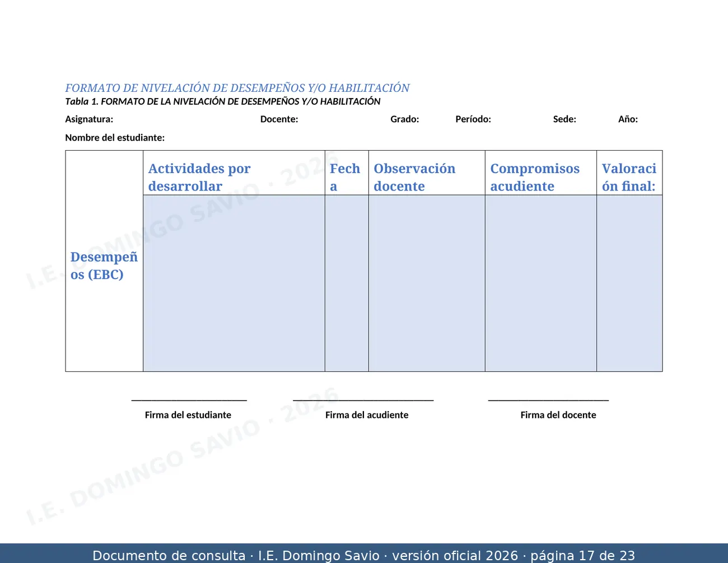Viewport: 728px width, 563px height.
Task: Click the "Firma del estudiante" label
Action: (x=188, y=415)
